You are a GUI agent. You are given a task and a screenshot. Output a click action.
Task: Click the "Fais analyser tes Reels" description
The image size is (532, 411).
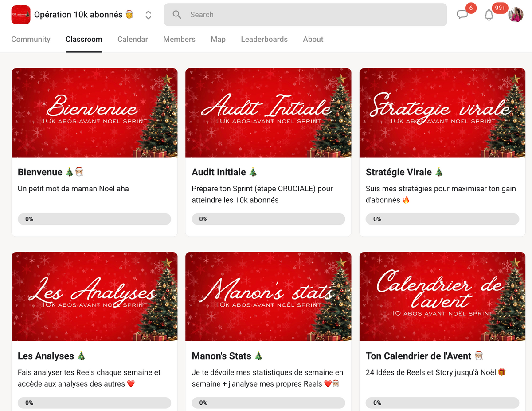coord(89,378)
